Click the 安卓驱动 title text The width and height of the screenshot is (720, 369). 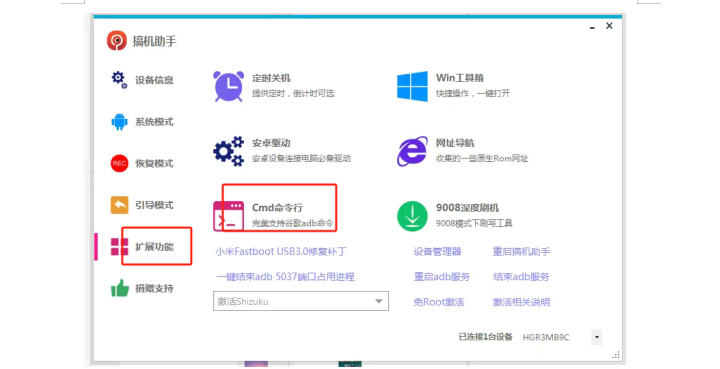point(271,143)
